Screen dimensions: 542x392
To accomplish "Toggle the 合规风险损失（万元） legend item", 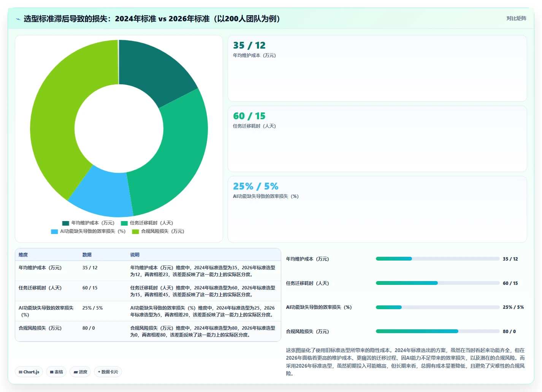I will pos(158,231).
